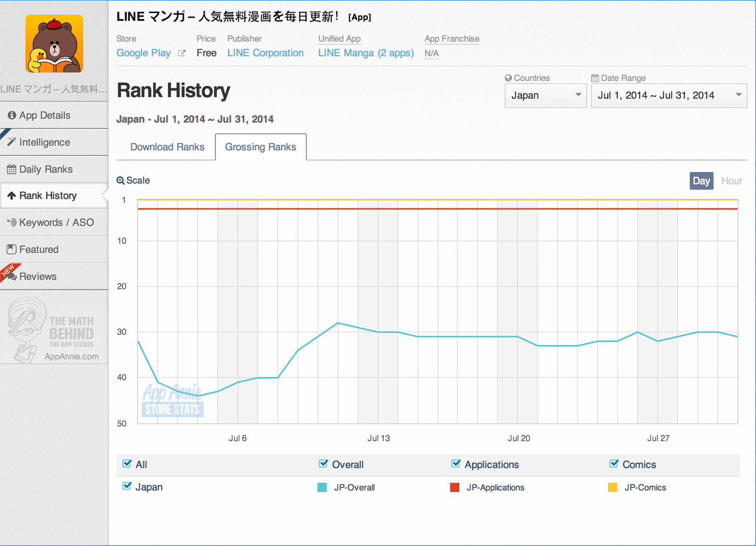Viewport: 756px width, 546px height.
Task: Open the Featured page
Action: point(54,249)
